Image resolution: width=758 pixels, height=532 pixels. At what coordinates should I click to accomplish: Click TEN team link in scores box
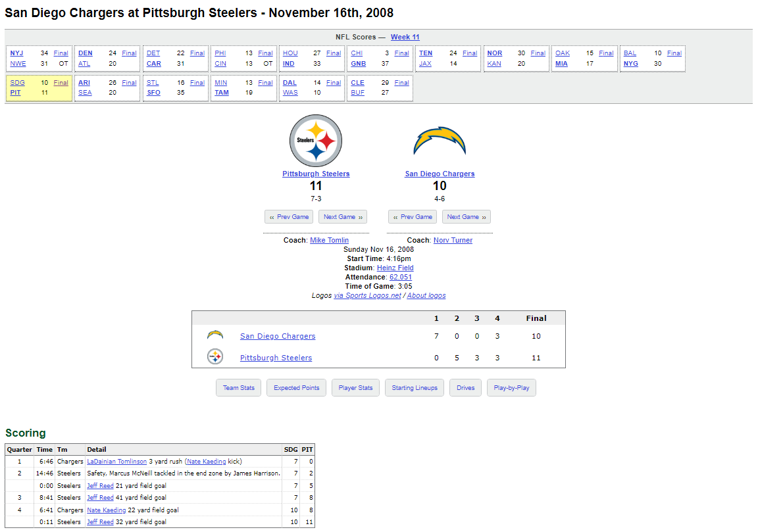point(426,53)
